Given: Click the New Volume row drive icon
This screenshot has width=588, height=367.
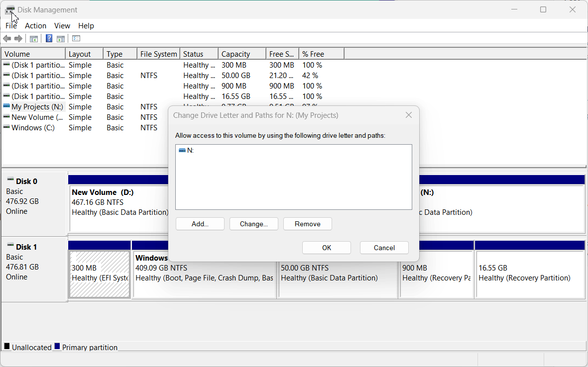Looking at the screenshot, I should point(6,117).
